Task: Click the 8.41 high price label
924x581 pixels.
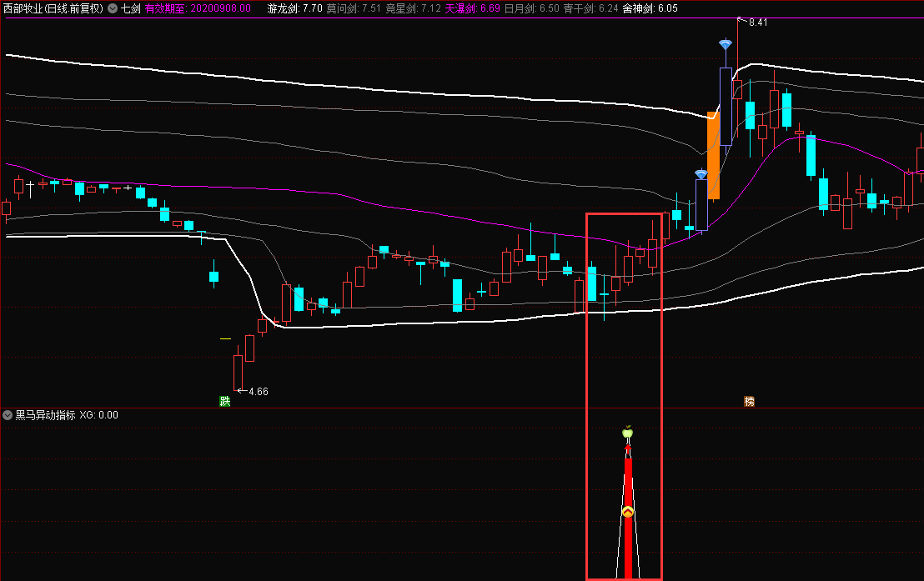Action: click(x=758, y=23)
